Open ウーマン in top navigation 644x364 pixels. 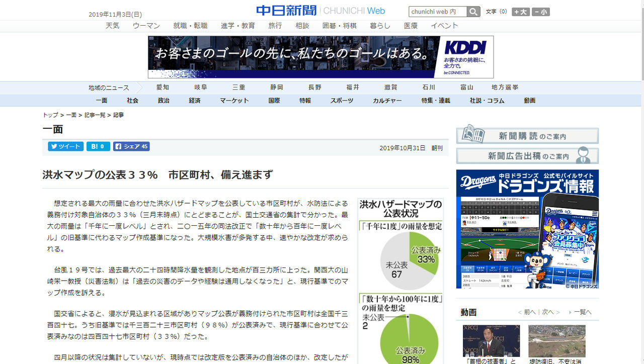(x=146, y=26)
